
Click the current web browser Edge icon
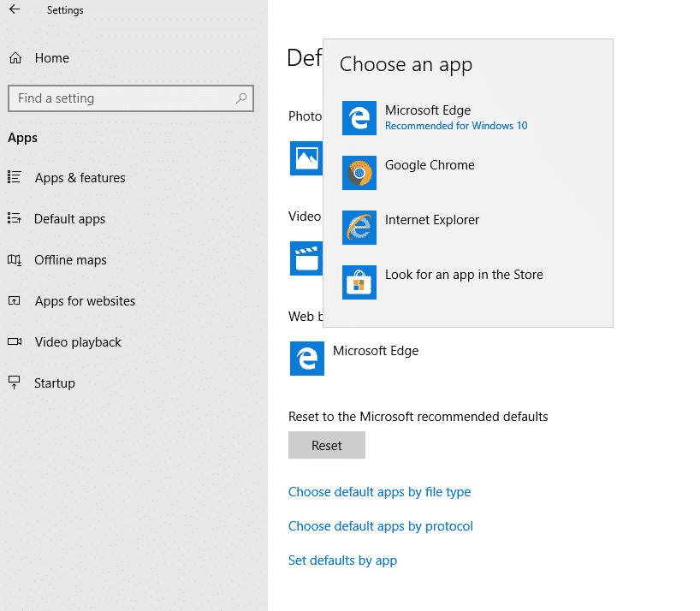(x=307, y=359)
